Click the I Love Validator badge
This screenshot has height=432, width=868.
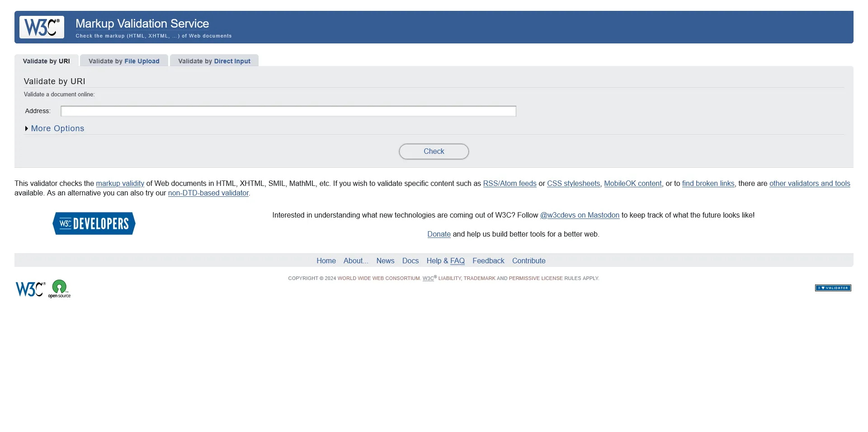click(833, 288)
